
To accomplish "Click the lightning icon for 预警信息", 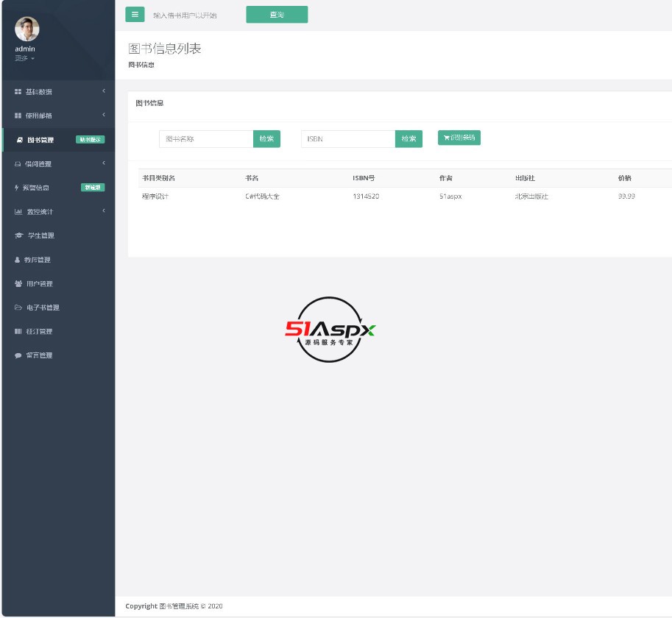I will [x=17, y=188].
